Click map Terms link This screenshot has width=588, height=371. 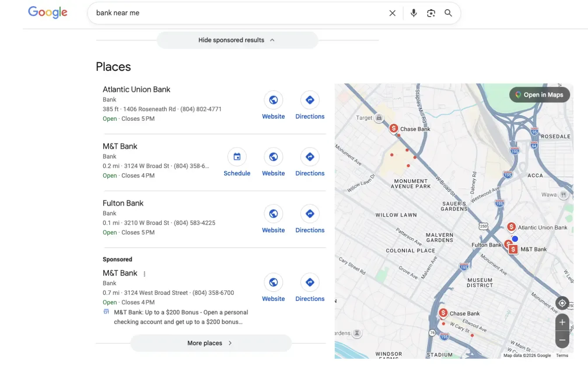(x=562, y=355)
